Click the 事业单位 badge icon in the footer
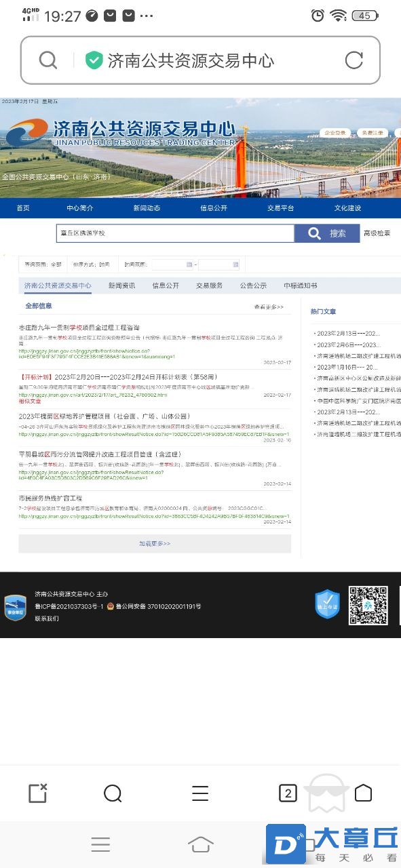The width and height of the screenshot is (401, 868). pyautogui.click(x=16, y=606)
